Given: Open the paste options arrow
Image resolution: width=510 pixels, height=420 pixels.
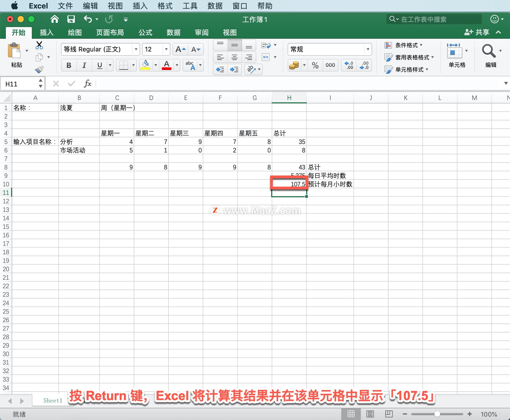Looking at the screenshot, I should click(27, 50).
